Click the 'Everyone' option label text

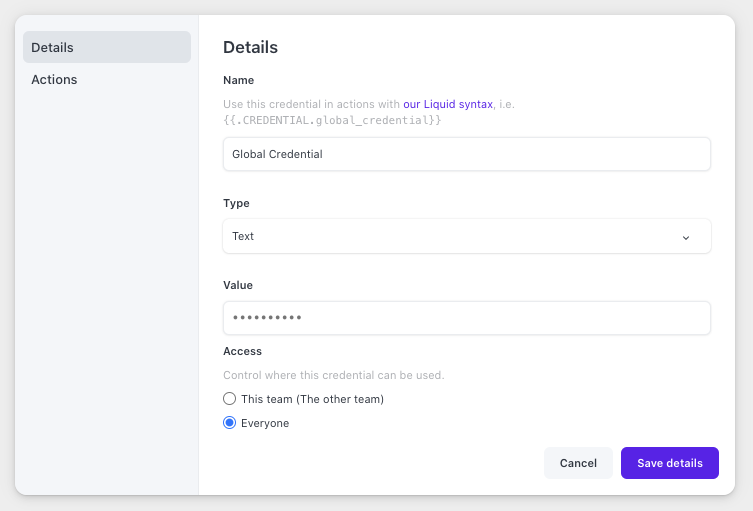[265, 423]
